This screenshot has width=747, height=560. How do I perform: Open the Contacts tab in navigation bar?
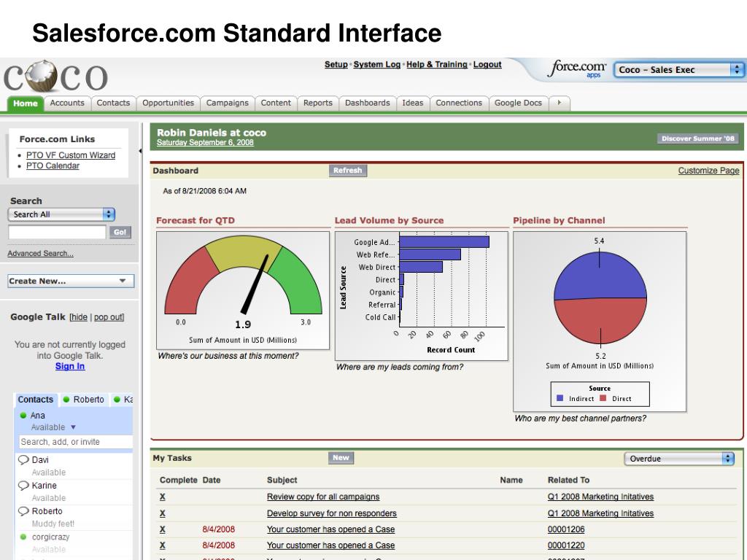coord(113,103)
